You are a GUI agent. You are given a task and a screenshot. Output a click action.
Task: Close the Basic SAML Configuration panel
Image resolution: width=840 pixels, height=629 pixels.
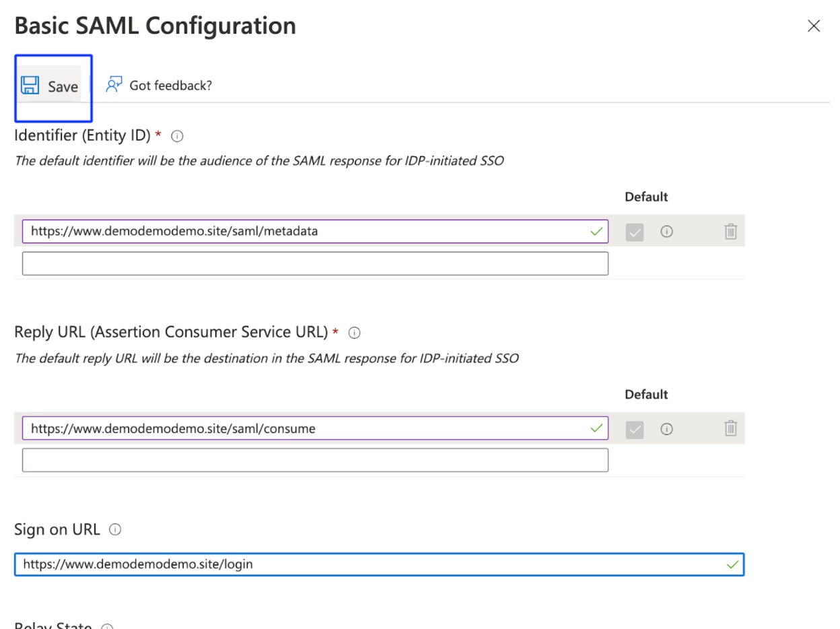pyautogui.click(x=814, y=26)
